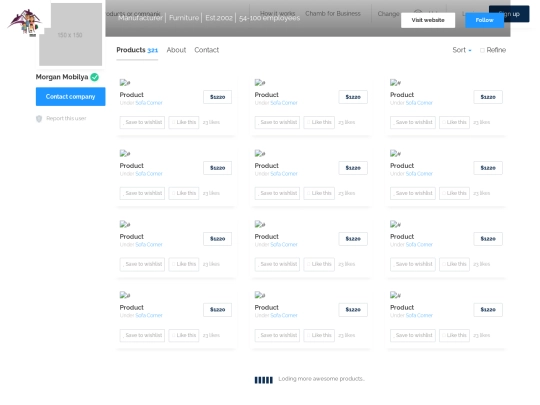Click the Report this user link
Viewport: 540px width, 405px height.
(x=66, y=118)
